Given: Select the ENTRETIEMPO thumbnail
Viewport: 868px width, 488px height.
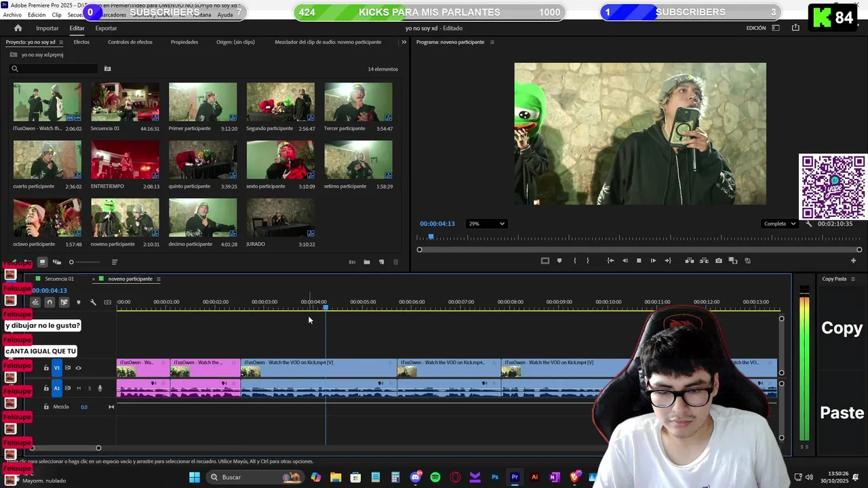Looking at the screenshot, I should [x=125, y=160].
